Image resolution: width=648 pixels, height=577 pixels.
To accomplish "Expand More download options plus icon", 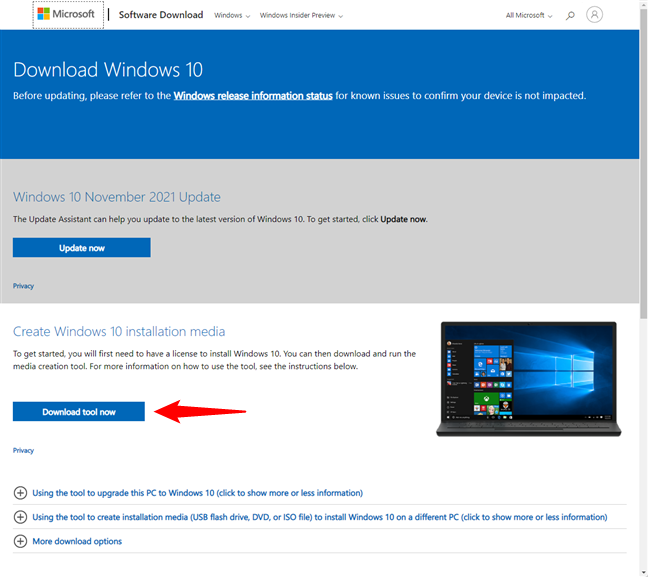I will (20, 541).
